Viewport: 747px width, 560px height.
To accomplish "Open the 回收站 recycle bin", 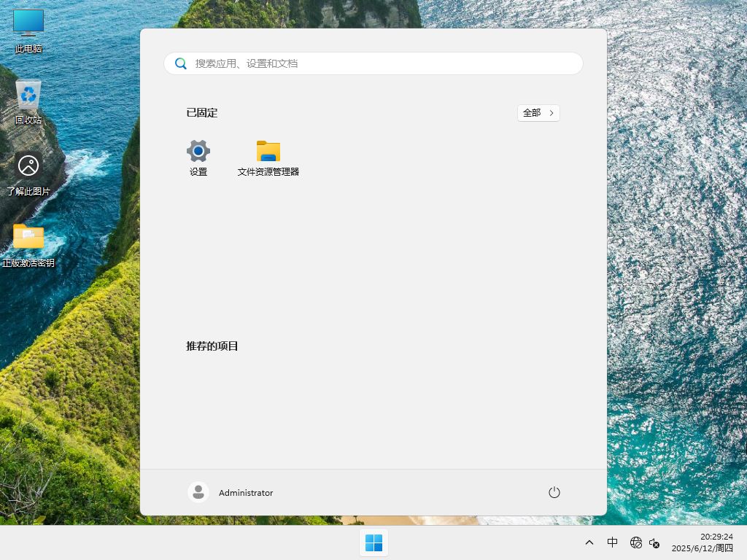I will [x=28, y=100].
